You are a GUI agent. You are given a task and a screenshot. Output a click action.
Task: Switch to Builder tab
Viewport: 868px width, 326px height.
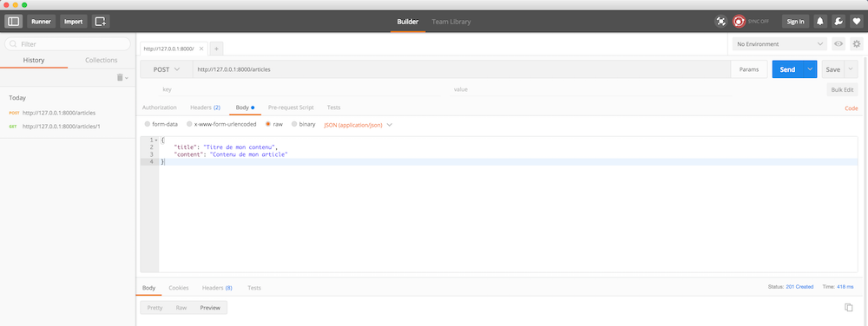point(408,22)
